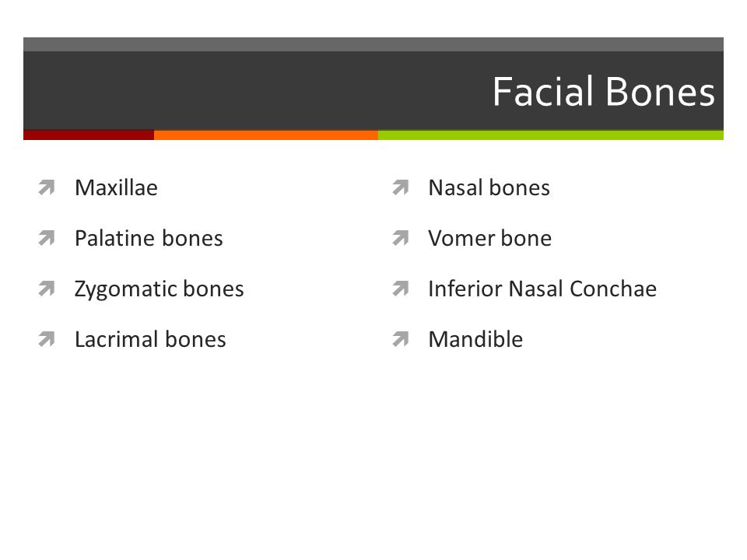Click the green accent bar segment
Viewport: 747px width, 560px height.
551,135
